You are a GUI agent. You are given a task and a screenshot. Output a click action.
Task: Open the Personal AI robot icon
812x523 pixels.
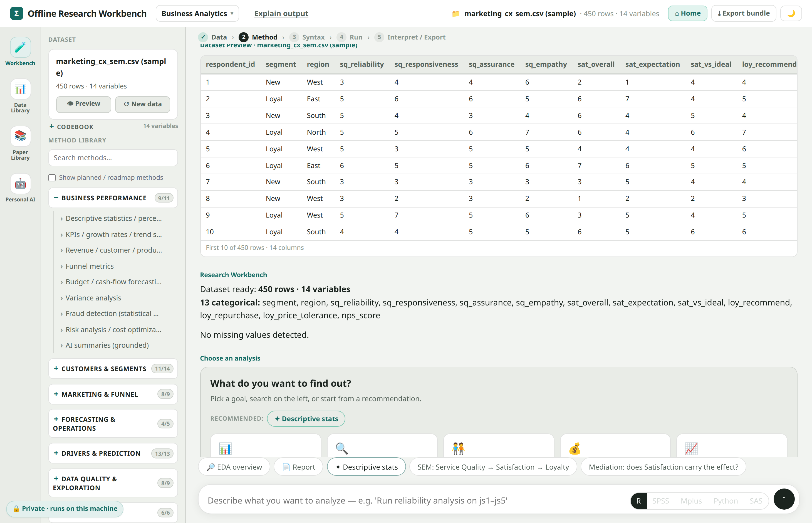[20, 184]
